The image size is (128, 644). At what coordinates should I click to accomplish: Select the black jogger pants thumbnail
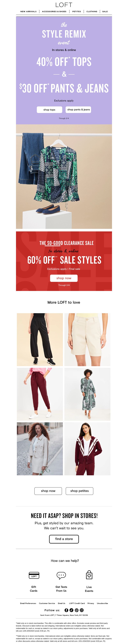click(x=40, y=339)
